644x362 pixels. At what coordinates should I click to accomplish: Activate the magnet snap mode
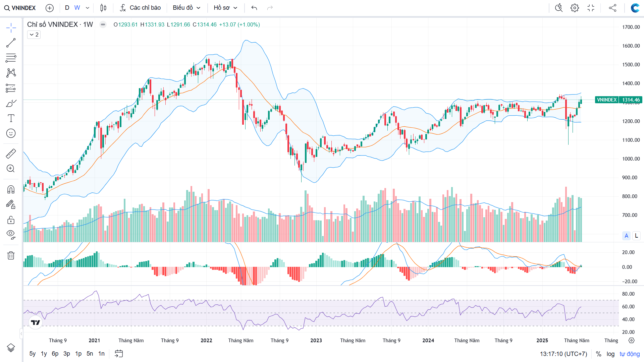11,189
